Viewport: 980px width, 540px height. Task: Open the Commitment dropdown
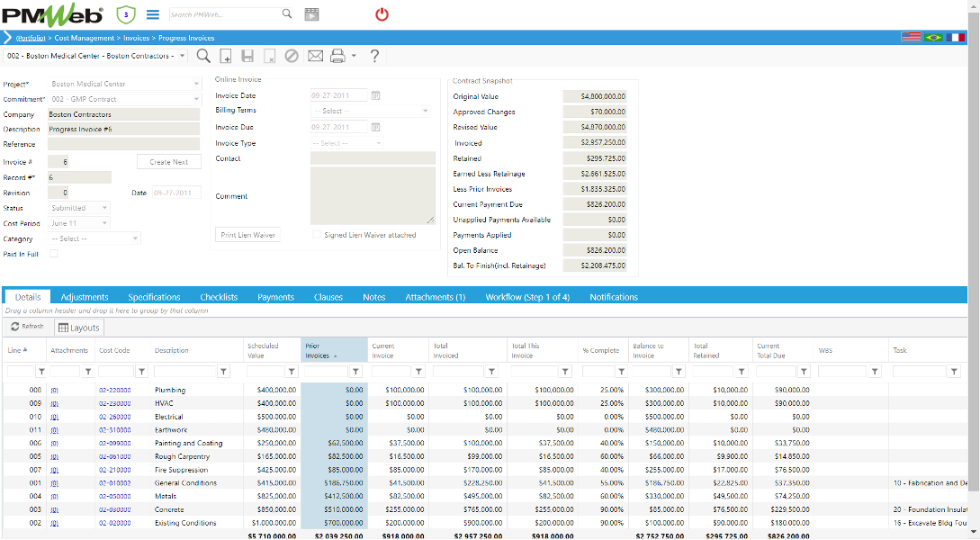point(196,99)
